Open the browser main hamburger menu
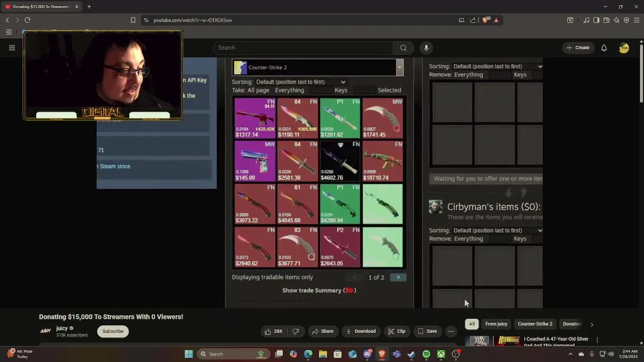Viewport: 644px width, 362px height. (637, 20)
